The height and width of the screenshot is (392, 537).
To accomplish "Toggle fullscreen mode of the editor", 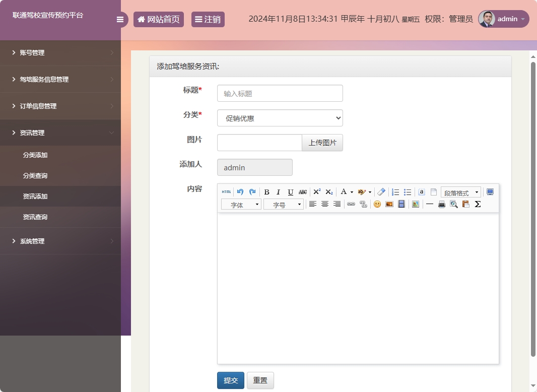I will click(x=489, y=192).
